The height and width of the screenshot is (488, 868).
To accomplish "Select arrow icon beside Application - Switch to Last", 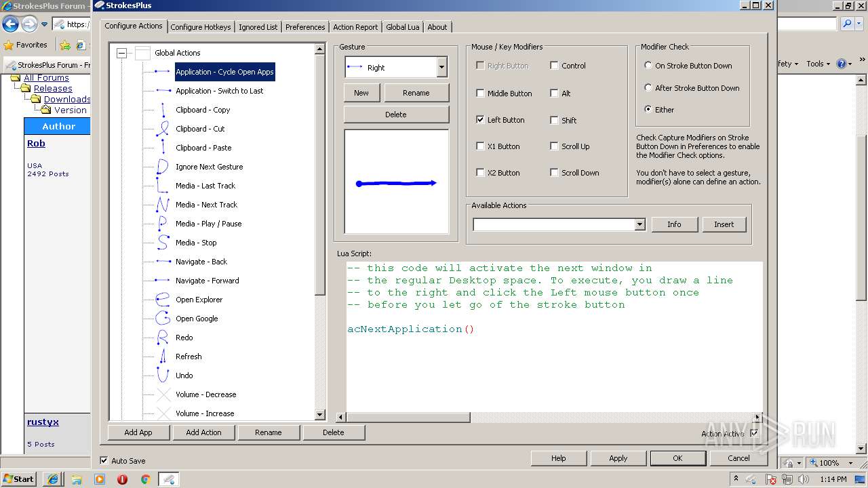I will [163, 91].
